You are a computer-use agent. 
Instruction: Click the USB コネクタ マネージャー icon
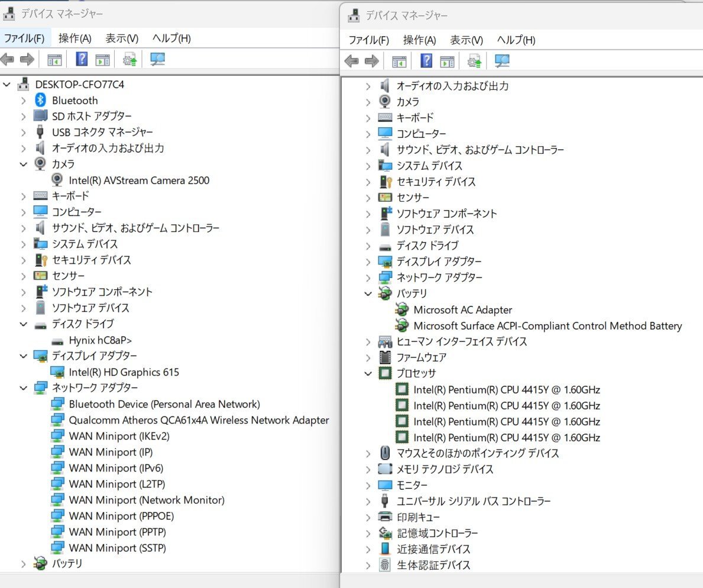coord(40,132)
